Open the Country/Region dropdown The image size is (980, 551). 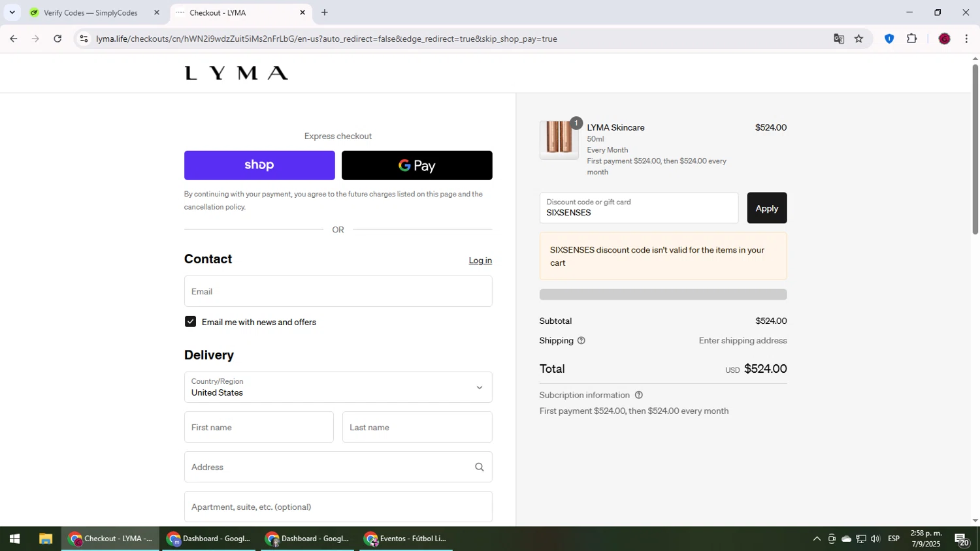338,387
